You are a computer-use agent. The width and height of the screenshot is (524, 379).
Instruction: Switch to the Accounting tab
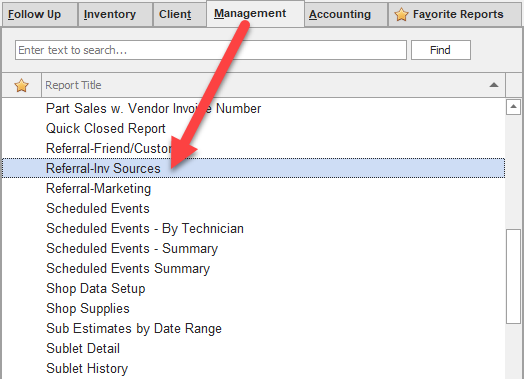pyautogui.click(x=346, y=14)
